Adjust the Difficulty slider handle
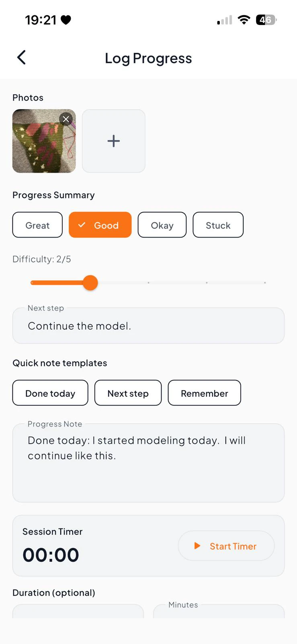297x644 pixels. point(90,283)
